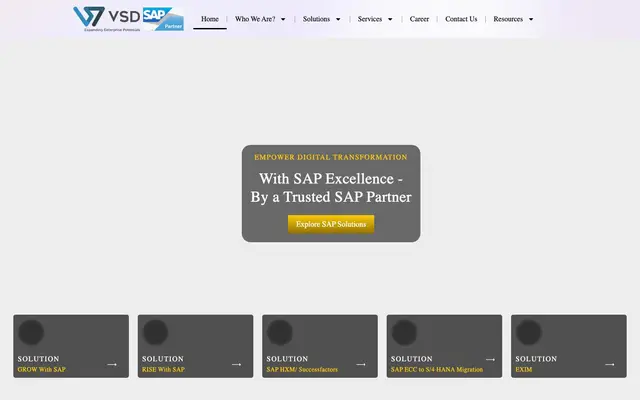This screenshot has height=400, width=640.
Task: Click the arrow on SAP ECC to S/4 HANA Migration card
Action: (x=490, y=360)
